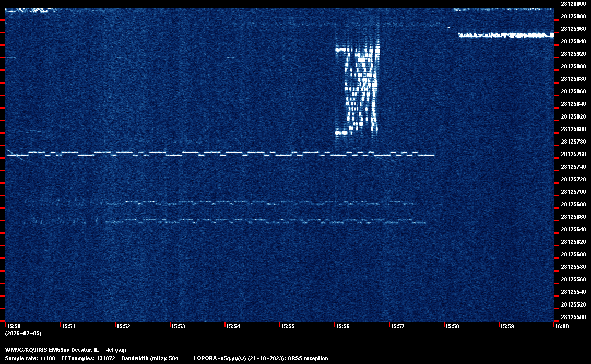Click the faint upper trace near 28125680
Viewport: 591px width, 364px height.
tap(261, 202)
